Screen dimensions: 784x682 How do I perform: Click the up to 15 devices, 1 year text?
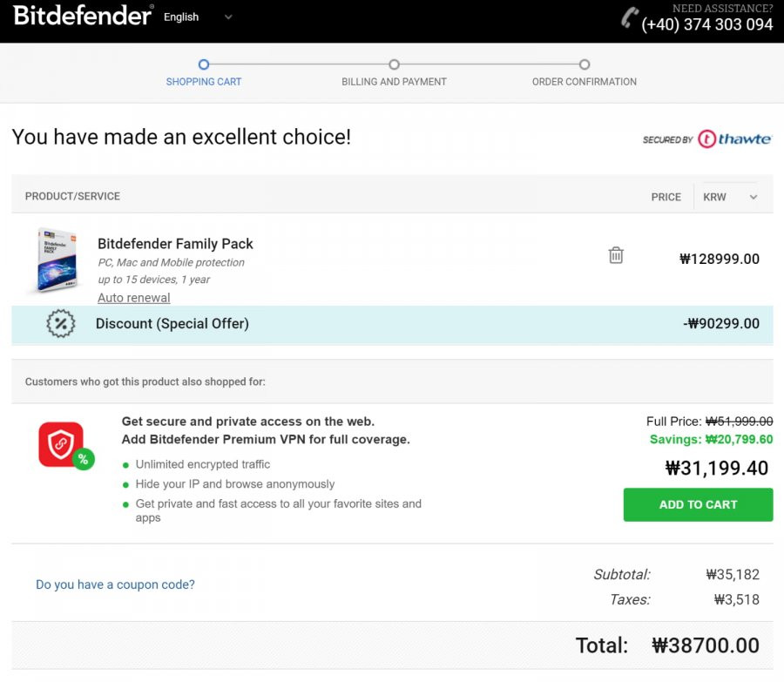click(x=154, y=280)
